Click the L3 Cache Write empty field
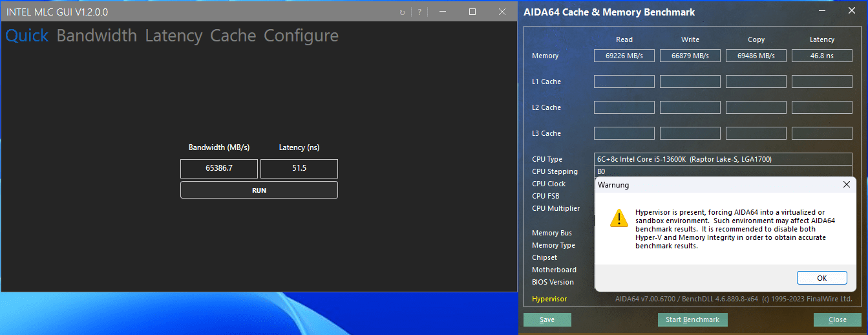Image resolution: width=868 pixels, height=335 pixels. click(690, 133)
